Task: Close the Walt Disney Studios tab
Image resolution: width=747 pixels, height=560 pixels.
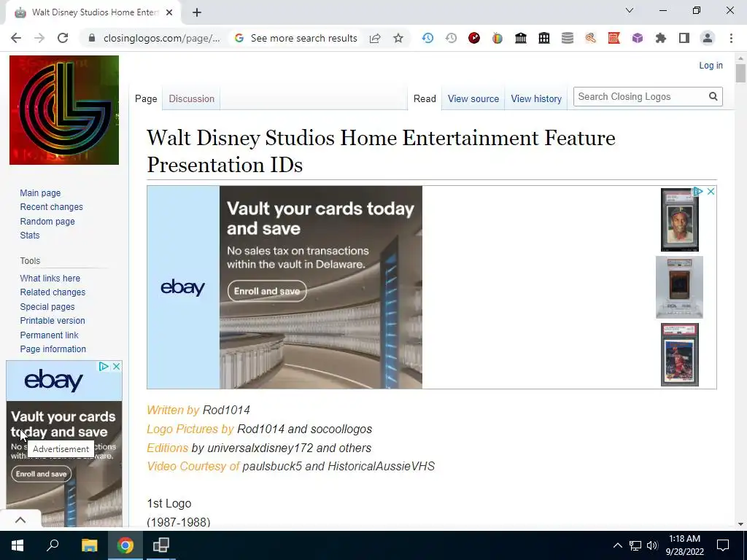Action: (x=169, y=13)
